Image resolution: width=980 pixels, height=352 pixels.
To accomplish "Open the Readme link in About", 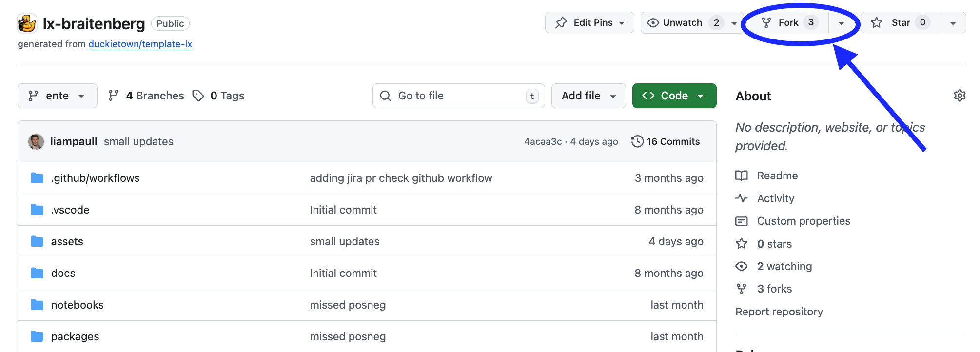I will (777, 176).
